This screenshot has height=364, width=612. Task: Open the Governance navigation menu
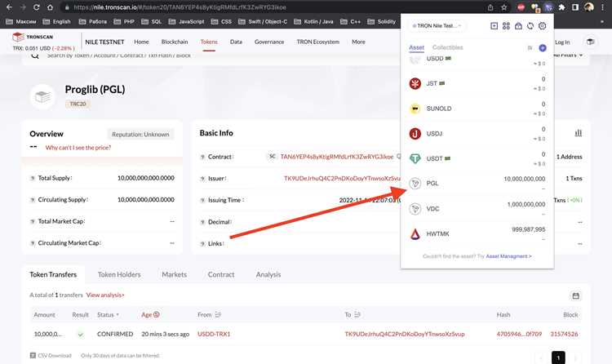click(x=269, y=42)
